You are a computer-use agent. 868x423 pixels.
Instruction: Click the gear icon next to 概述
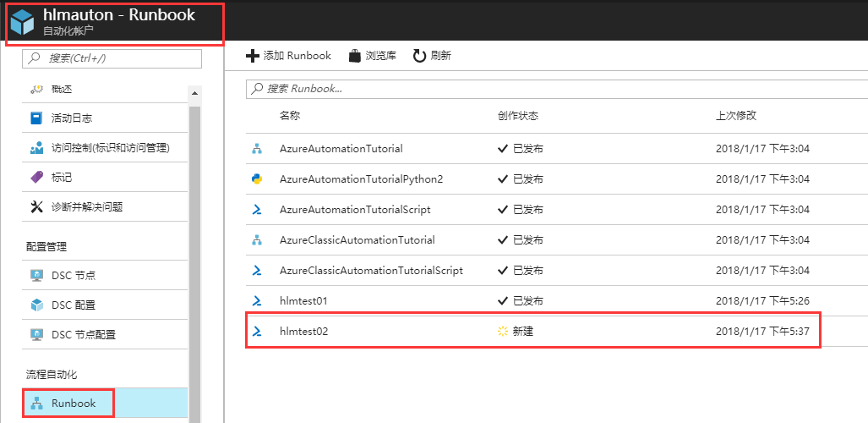(36, 89)
